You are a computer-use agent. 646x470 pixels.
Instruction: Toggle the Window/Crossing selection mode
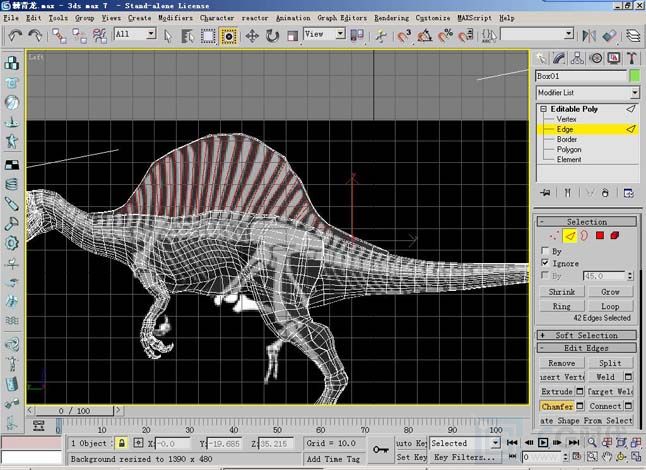(x=229, y=36)
